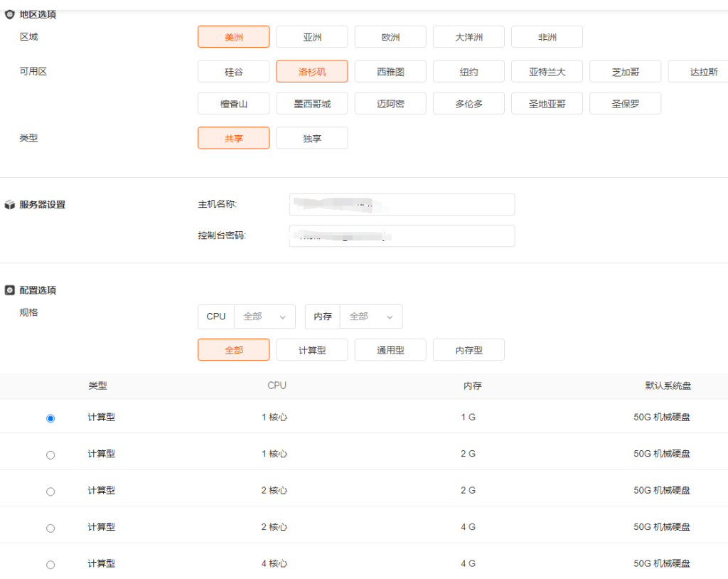The height and width of the screenshot is (579, 728).
Task: Select the 1核心 2G 计算型 radio button
Action: [50, 455]
